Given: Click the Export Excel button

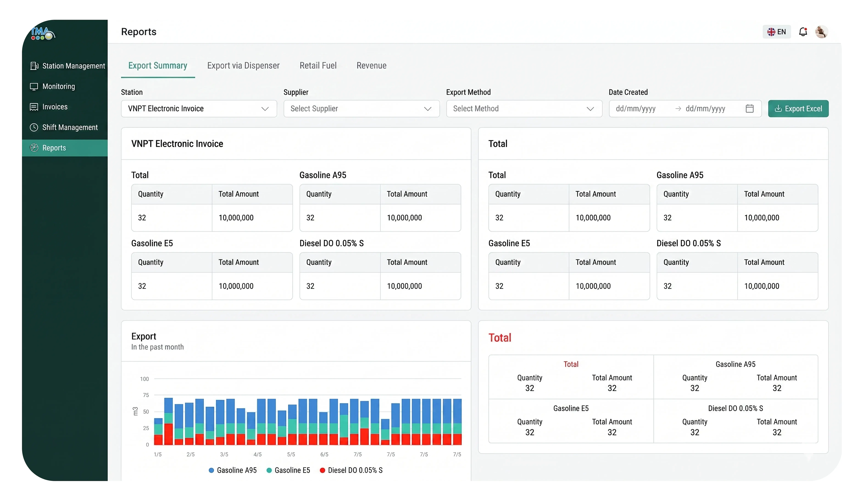Looking at the screenshot, I should click(x=798, y=108).
